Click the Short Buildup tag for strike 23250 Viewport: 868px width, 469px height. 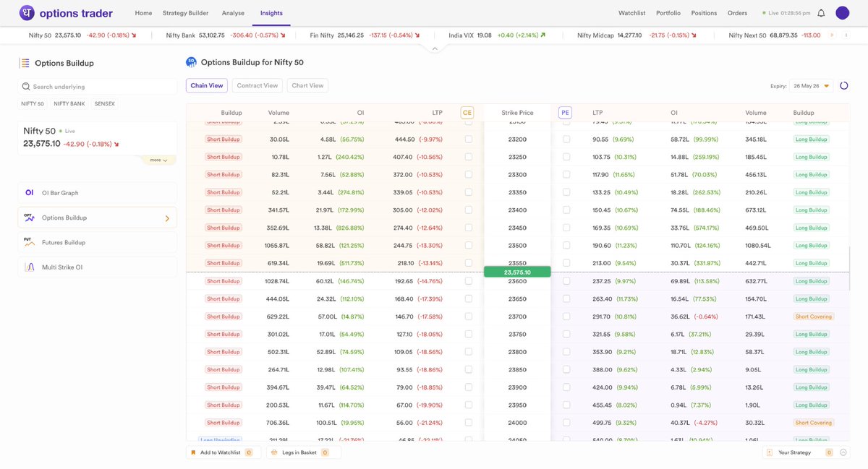pos(223,157)
